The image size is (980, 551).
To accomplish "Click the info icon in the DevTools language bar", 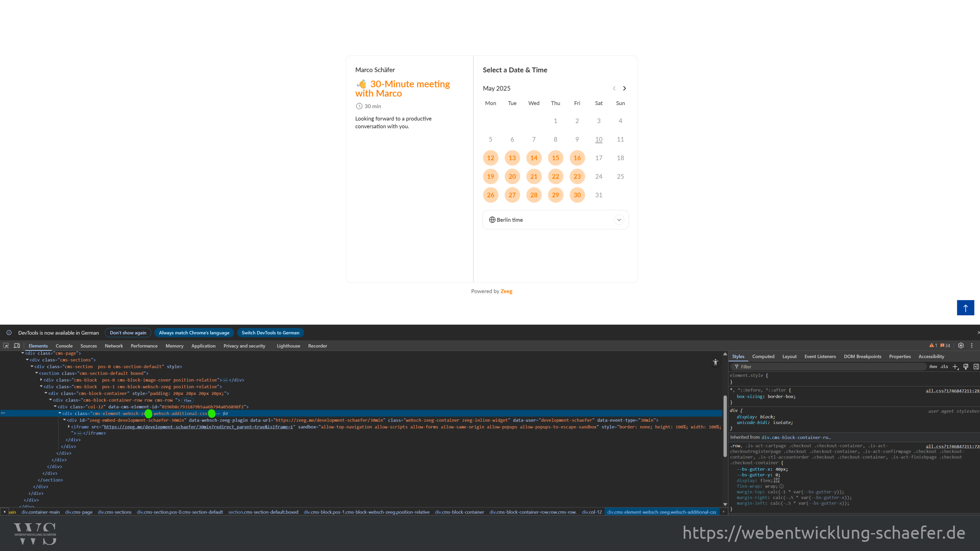I will (9, 333).
